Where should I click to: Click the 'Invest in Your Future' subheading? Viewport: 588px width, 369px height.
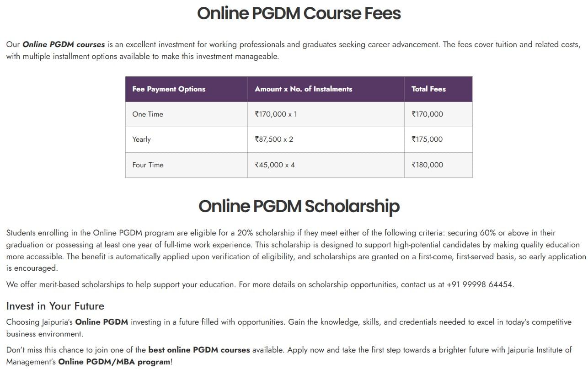[x=55, y=306]
